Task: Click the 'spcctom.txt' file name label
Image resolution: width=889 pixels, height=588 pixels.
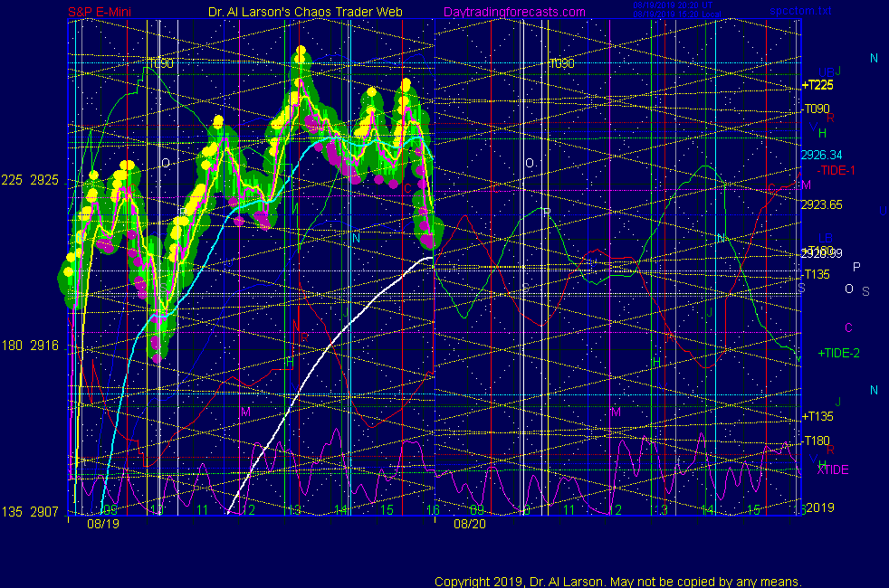Action: (800, 11)
